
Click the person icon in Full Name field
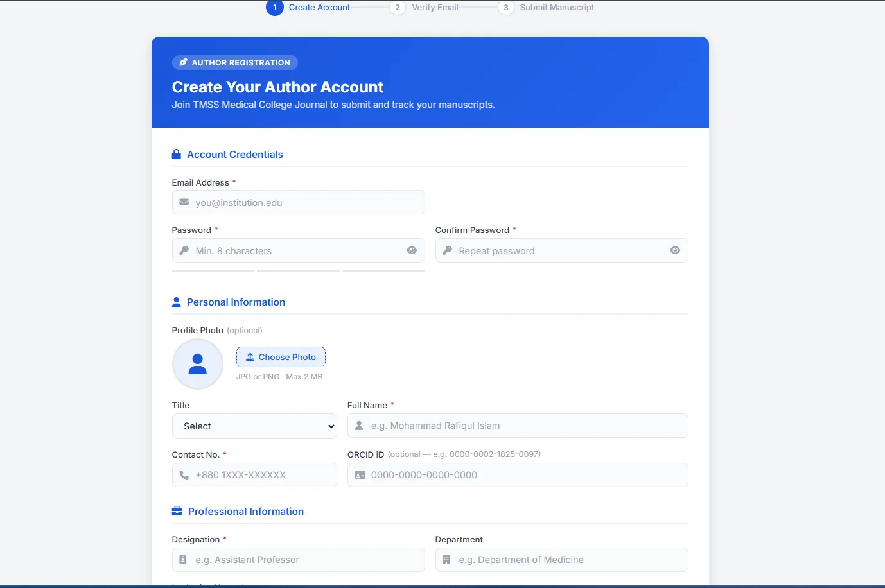coord(359,426)
